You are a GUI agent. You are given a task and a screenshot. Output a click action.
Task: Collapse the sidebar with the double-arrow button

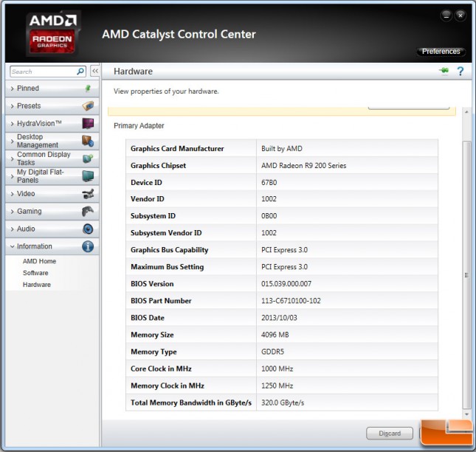tap(95, 72)
